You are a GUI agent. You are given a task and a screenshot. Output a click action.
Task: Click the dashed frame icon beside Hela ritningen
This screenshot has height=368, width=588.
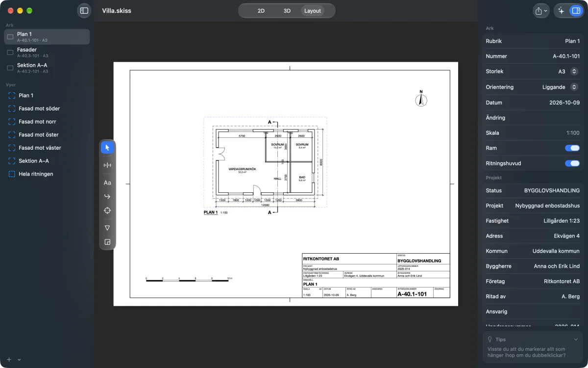[11, 174]
